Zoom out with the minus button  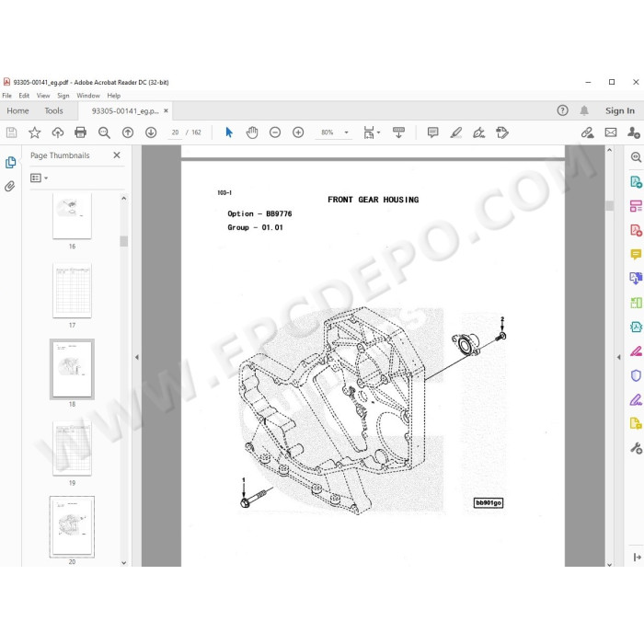[275, 132]
